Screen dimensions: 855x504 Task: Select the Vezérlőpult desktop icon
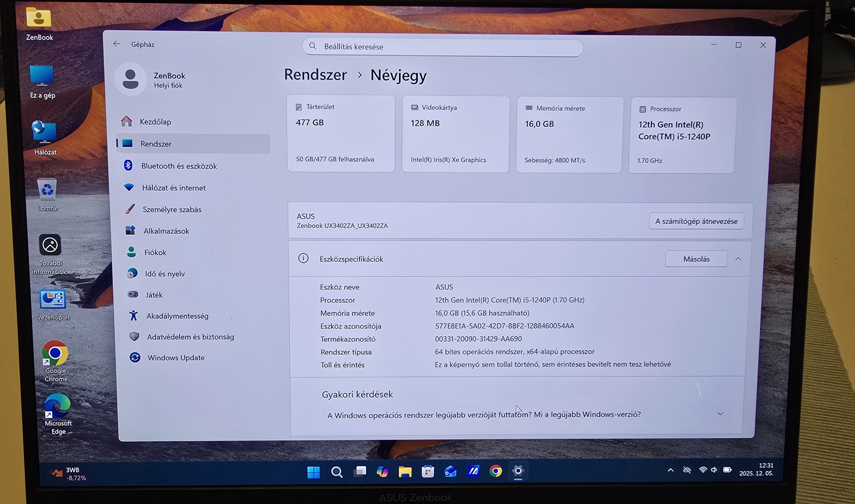pos(53,305)
